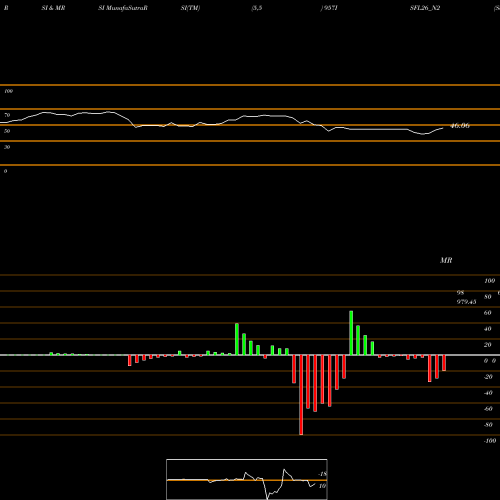Click the "SI & MR" header label
This screenshot has height=500, width=500.
coord(53,8)
